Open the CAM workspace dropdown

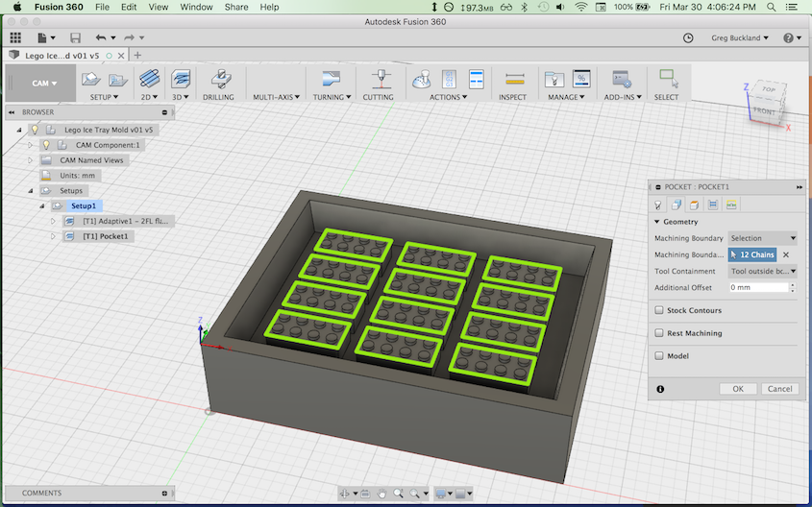[44, 83]
